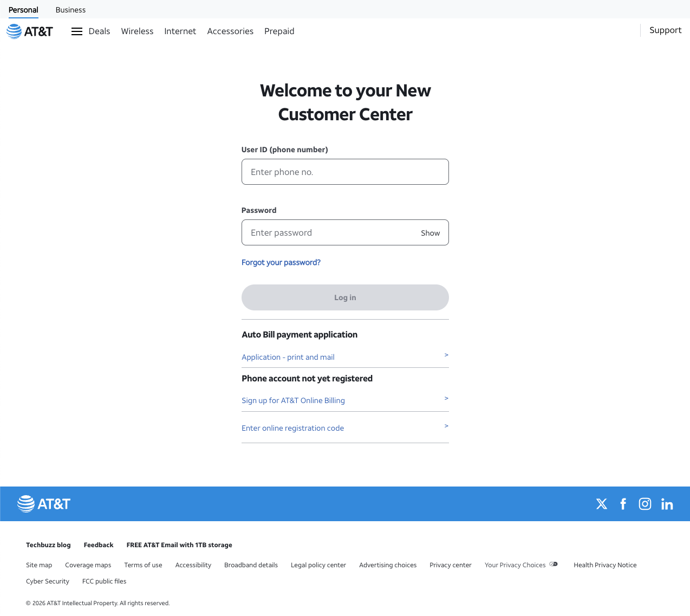690x616 pixels.
Task: Click the AT&T globe logo in header
Action: click(15, 31)
